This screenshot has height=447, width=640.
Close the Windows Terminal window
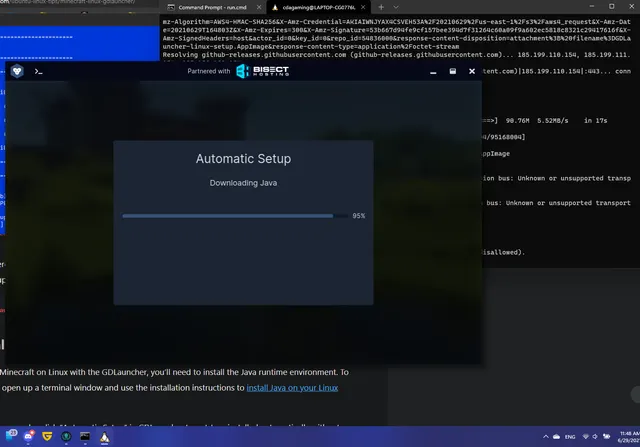(x=631, y=6)
